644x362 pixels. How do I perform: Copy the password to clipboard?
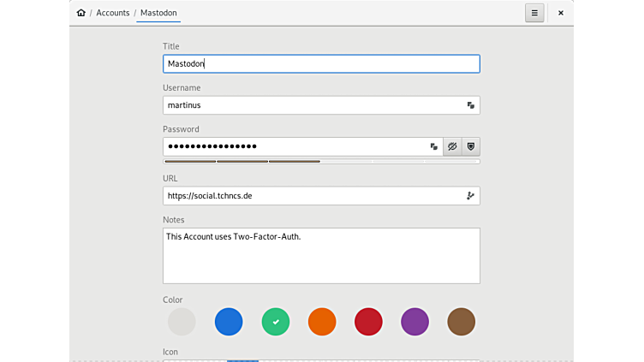[x=433, y=146]
